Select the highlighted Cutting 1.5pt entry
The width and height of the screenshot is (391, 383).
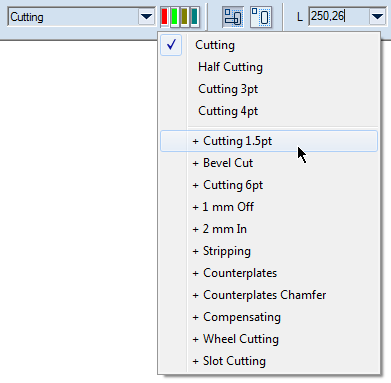point(269,141)
